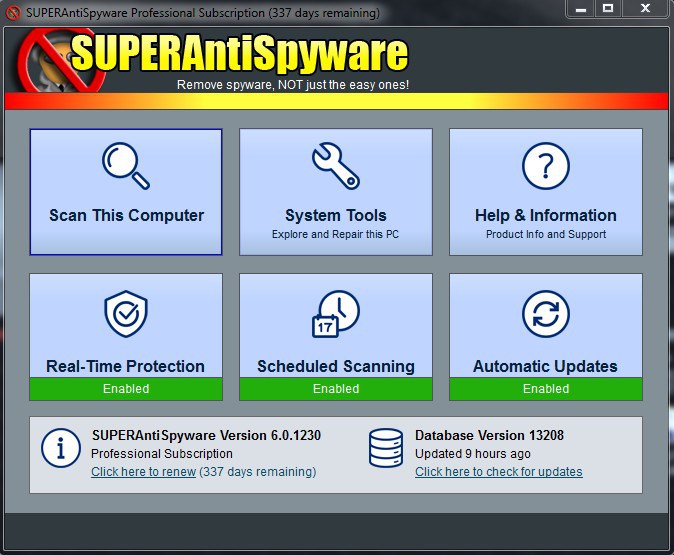This screenshot has width=674, height=555.
Task: Open System Tools label text
Action: [336, 215]
